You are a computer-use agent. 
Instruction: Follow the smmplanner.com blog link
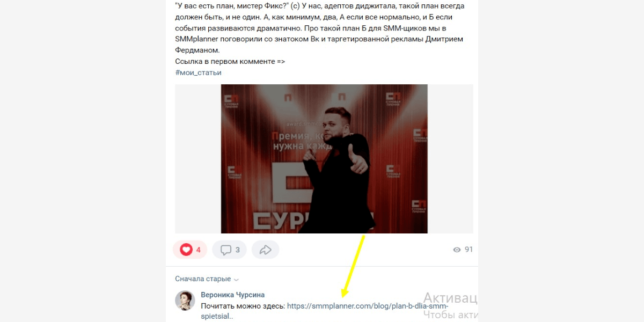tap(368, 306)
